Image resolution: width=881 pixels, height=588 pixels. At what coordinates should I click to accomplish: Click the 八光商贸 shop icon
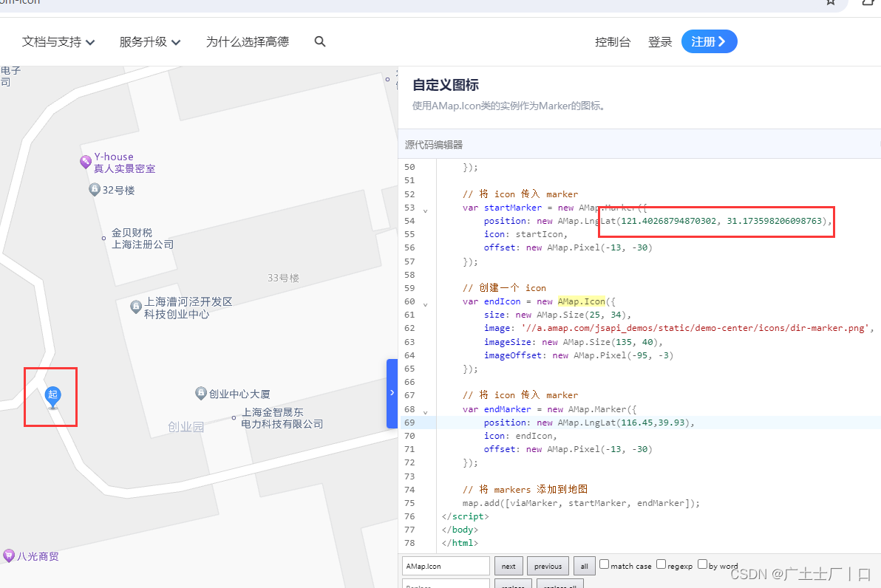click(8, 556)
